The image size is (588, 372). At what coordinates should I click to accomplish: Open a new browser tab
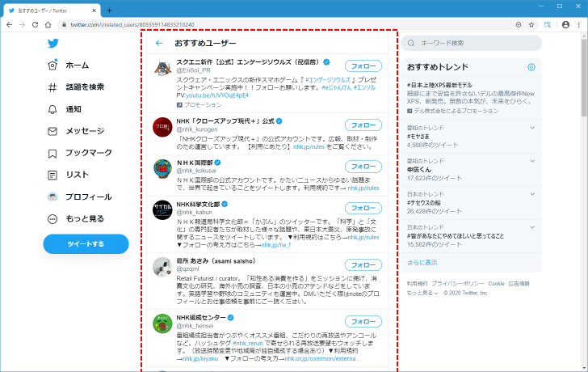point(109,11)
